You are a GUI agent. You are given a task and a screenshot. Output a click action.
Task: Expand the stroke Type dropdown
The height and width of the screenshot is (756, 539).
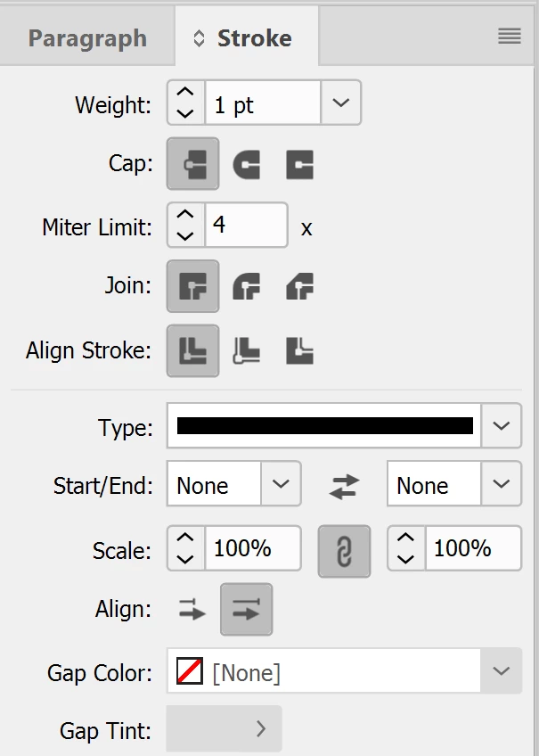coord(501,426)
